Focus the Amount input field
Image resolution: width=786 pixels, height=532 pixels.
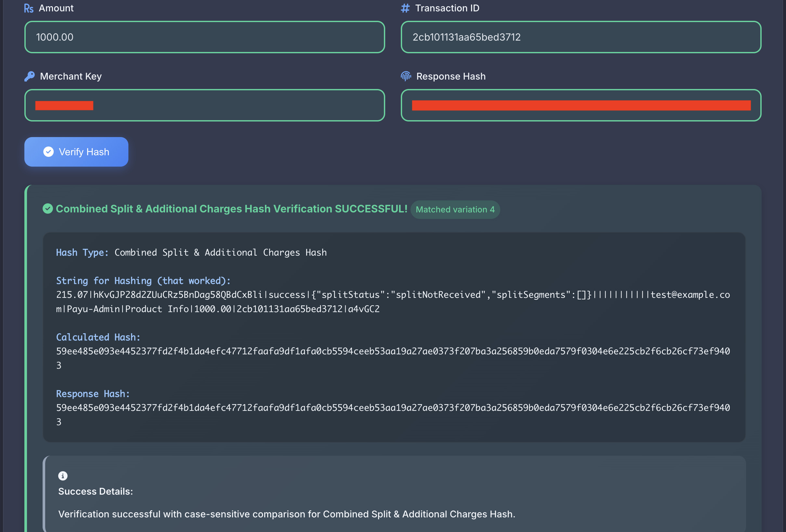204,37
